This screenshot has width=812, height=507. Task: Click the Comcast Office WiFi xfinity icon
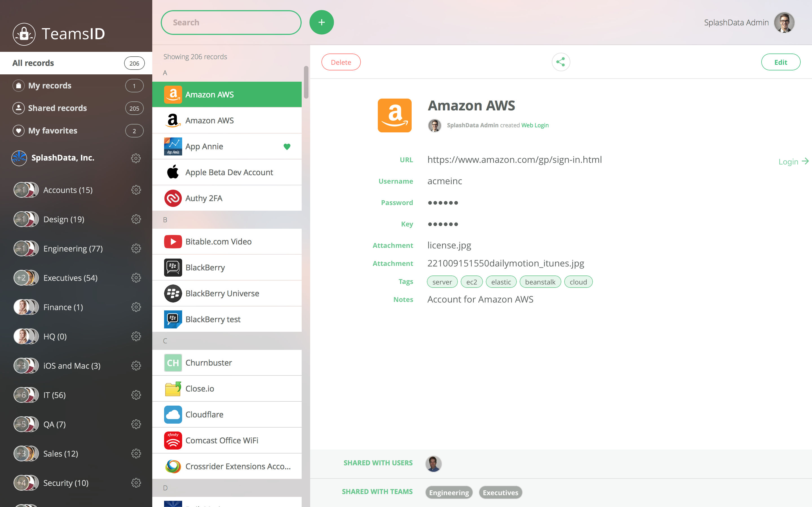tap(173, 440)
